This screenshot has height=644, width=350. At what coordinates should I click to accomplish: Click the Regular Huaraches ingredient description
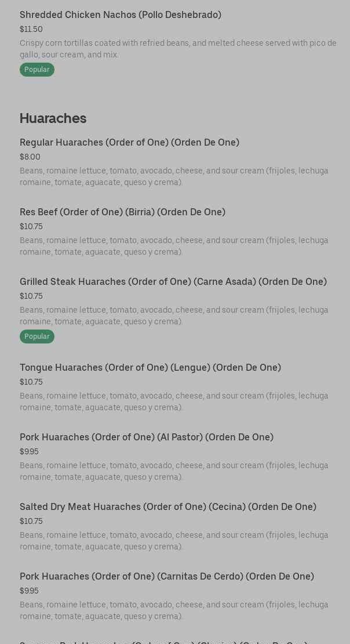pos(174,176)
